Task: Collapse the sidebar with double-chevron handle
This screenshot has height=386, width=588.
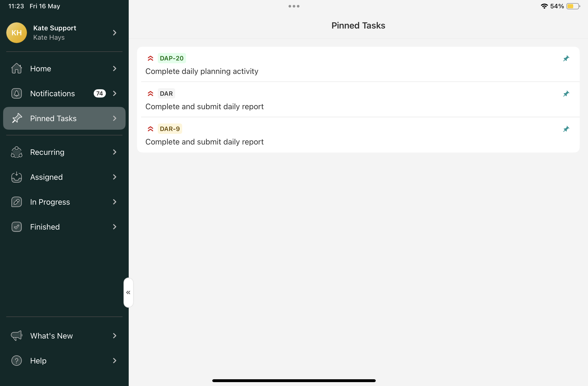Action: 128,293
